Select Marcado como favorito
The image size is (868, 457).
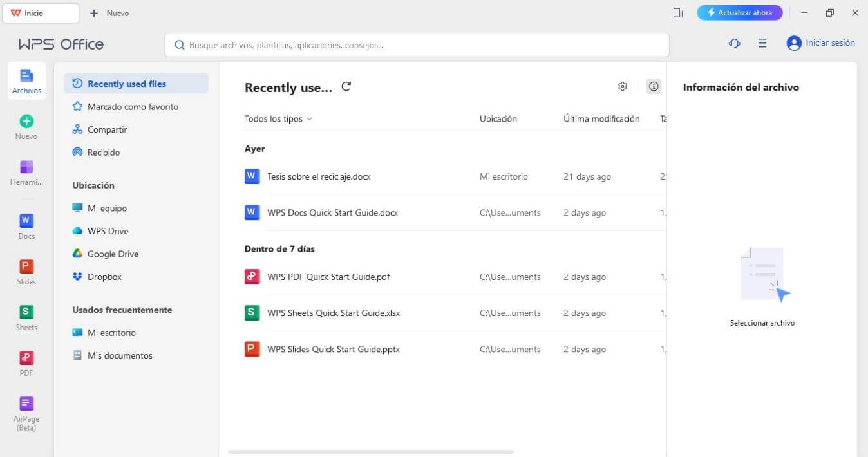coord(133,107)
